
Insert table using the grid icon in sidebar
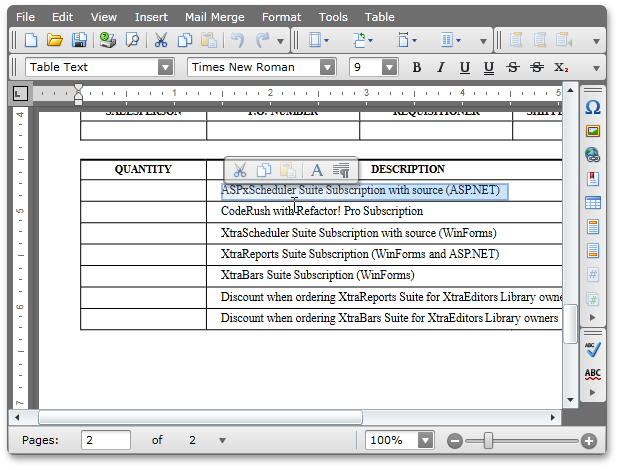pyautogui.click(x=593, y=203)
